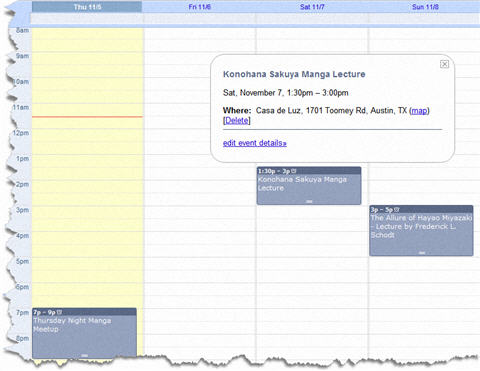Click the 1pm time label
The image size is (480, 371).
click(x=22, y=159)
